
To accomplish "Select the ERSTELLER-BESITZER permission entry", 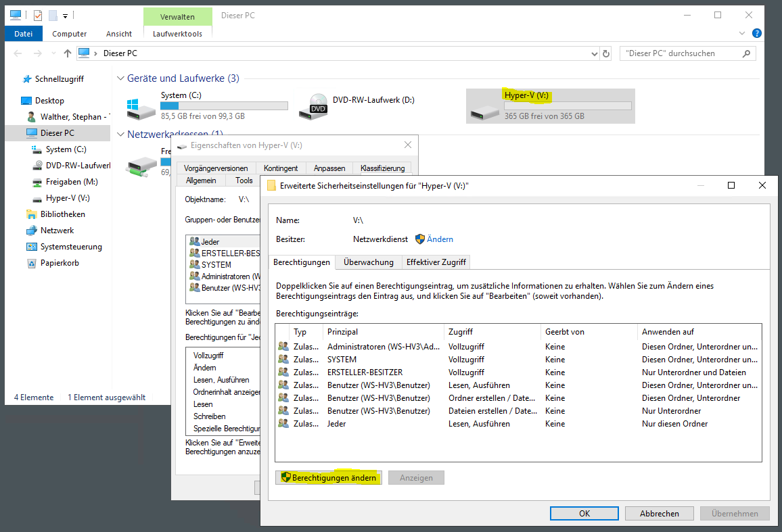I will (519, 372).
